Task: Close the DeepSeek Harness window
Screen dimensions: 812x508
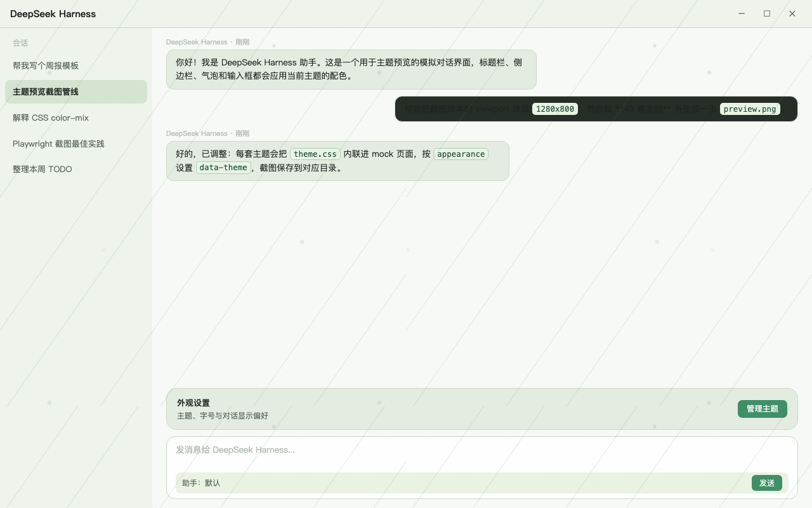Action: coord(792,14)
